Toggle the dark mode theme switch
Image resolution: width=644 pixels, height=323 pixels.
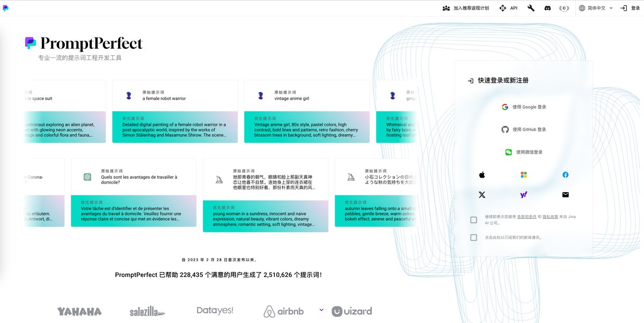[564, 8]
